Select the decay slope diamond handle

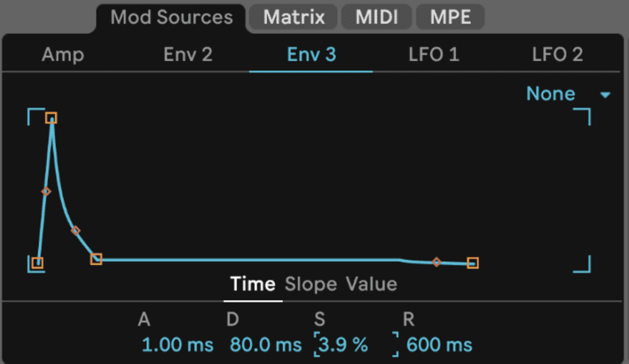[76, 230]
